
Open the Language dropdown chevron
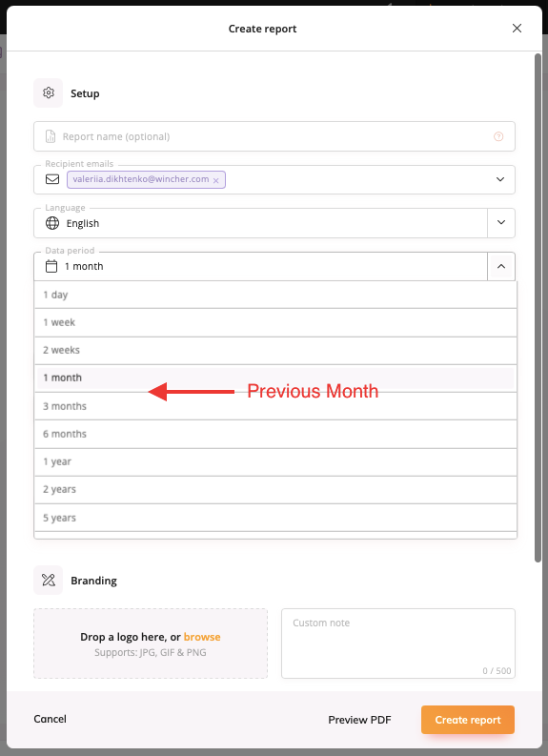pyautogui.click(x=501, y=223)
